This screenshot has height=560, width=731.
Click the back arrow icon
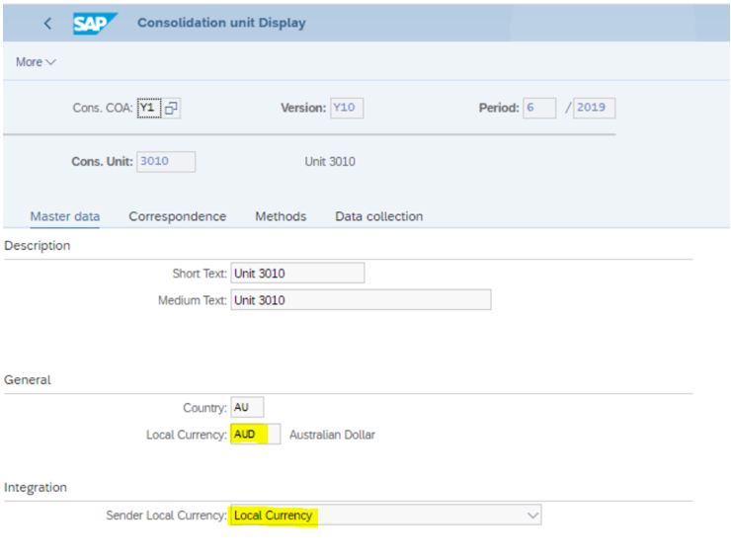click(47, 24)
